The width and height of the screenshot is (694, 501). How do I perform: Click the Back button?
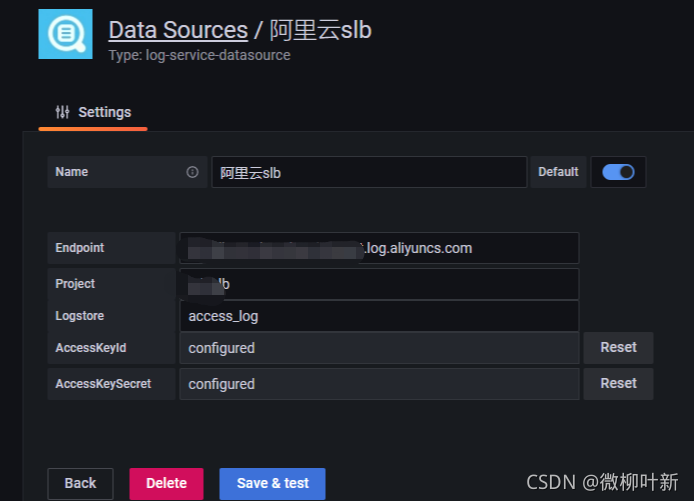81,483
